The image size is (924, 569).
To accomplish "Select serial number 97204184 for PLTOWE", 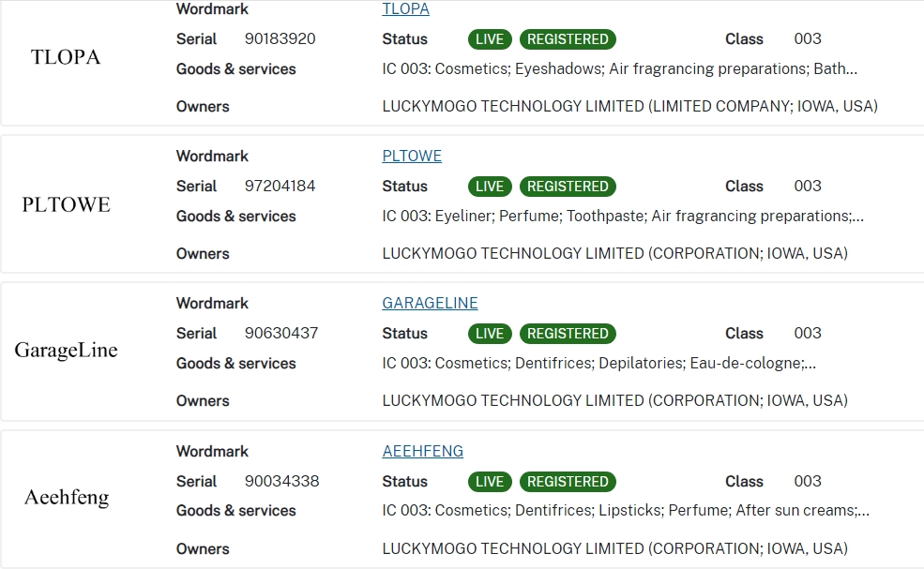I will (280, 187).
